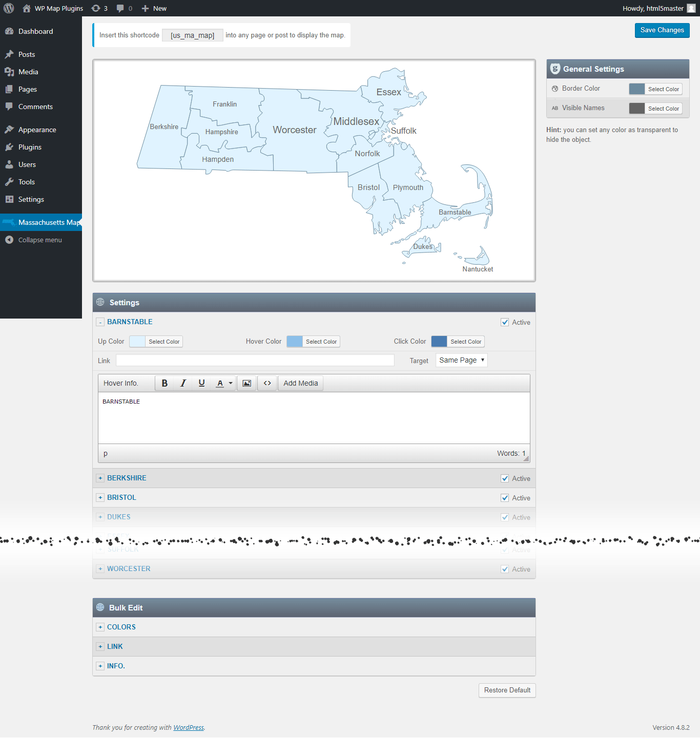Expand the DUKES section

click(x=100, y=517)
